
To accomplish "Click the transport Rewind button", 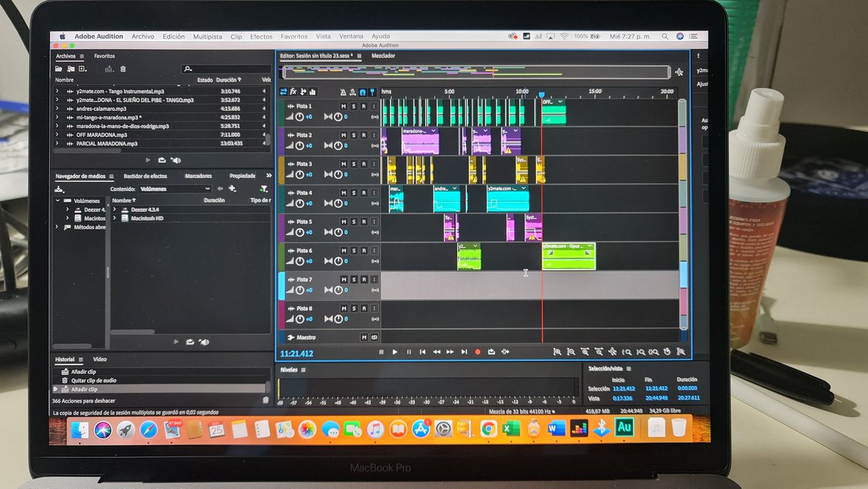I will [x=436, y=352].
